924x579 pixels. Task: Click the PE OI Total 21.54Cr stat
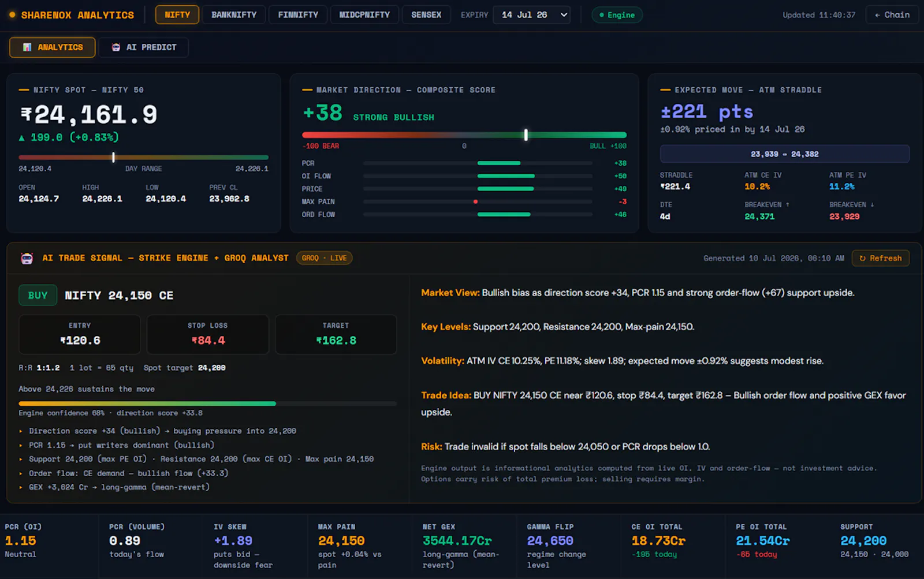pos(763,541)
